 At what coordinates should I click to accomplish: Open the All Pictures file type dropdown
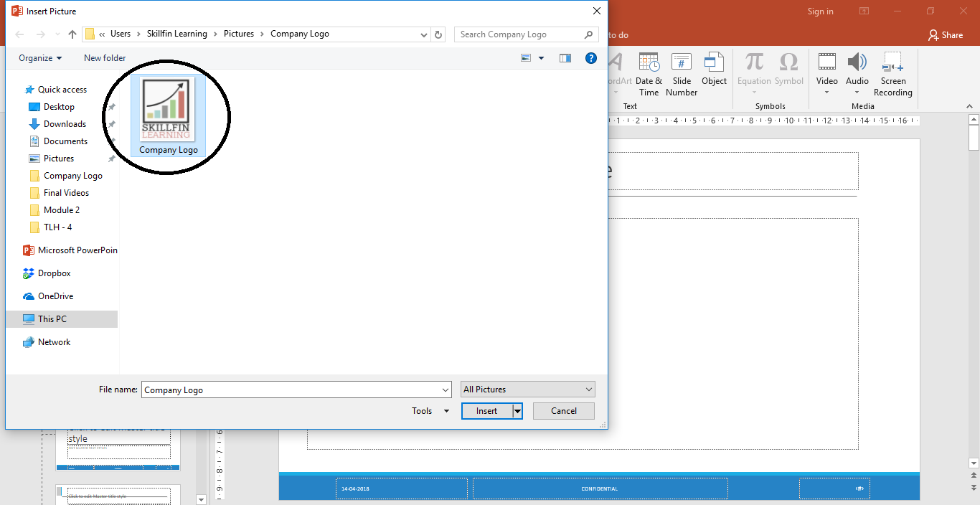coord(528,390)
